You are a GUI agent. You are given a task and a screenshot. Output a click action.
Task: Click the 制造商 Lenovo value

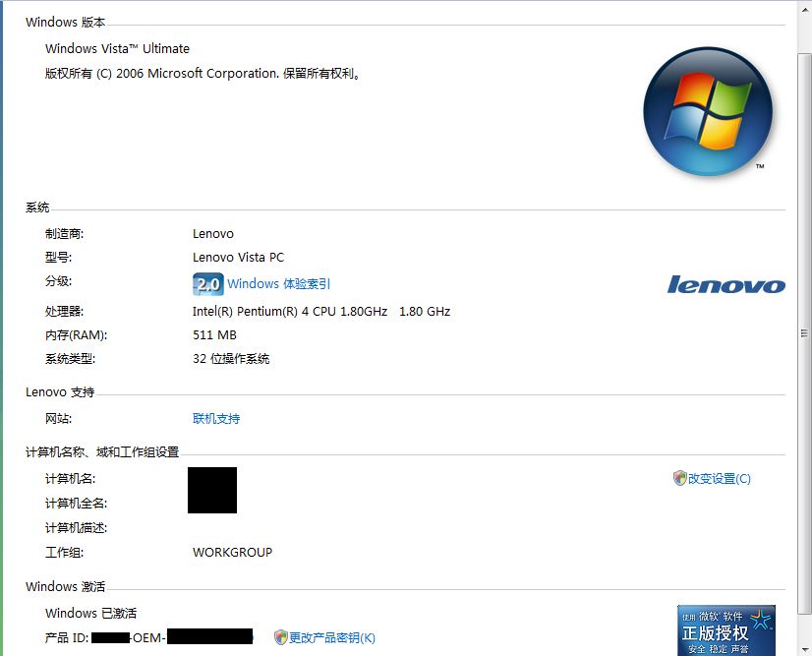click(213, 234)
